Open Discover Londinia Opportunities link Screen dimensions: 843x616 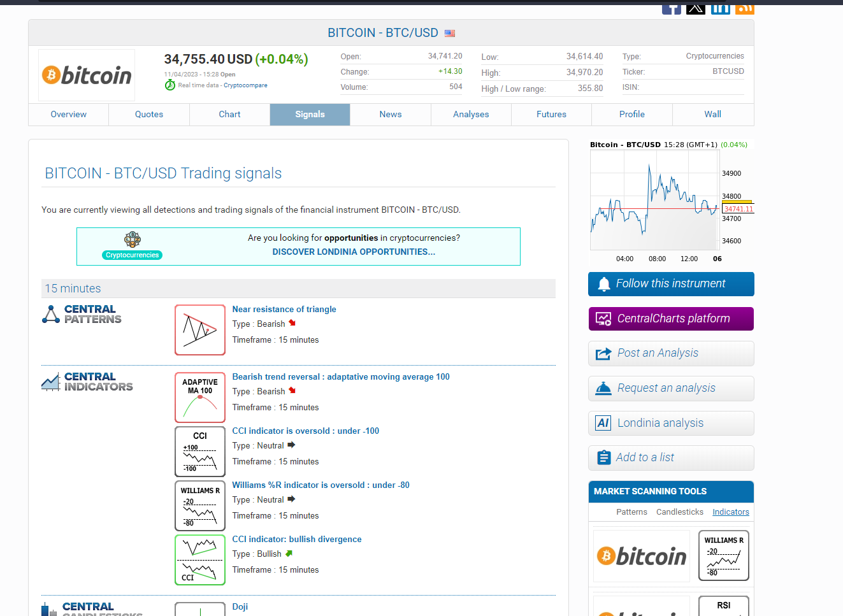[x=354, y=252]
